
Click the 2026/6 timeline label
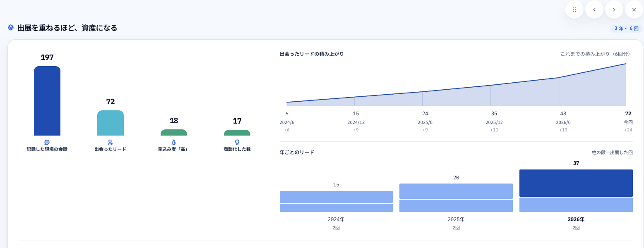click(563, 122)
